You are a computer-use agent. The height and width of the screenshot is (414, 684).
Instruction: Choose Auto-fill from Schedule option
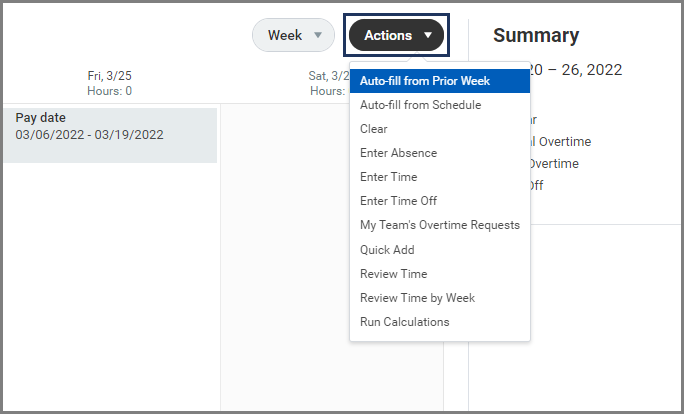(x=420, y=105)
